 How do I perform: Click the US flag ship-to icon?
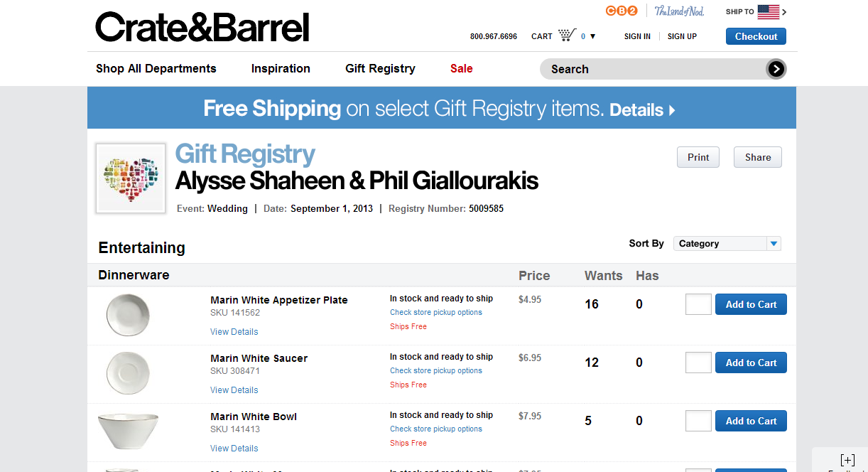769,11
